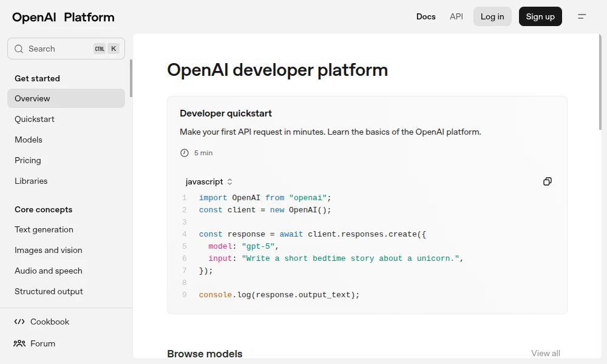Open the hamburger menu icon at top right

pos(582,16)
